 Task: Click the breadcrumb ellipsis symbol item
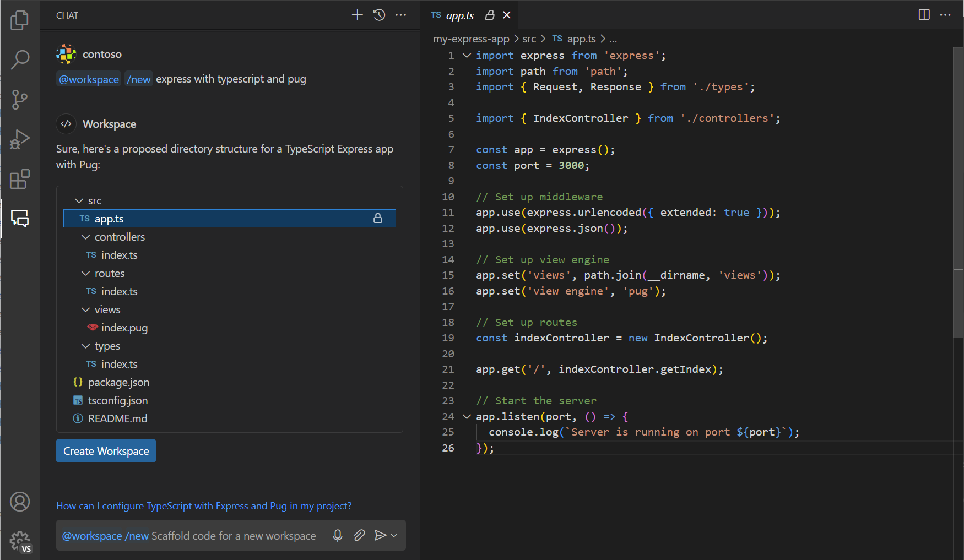click(613, 39)
